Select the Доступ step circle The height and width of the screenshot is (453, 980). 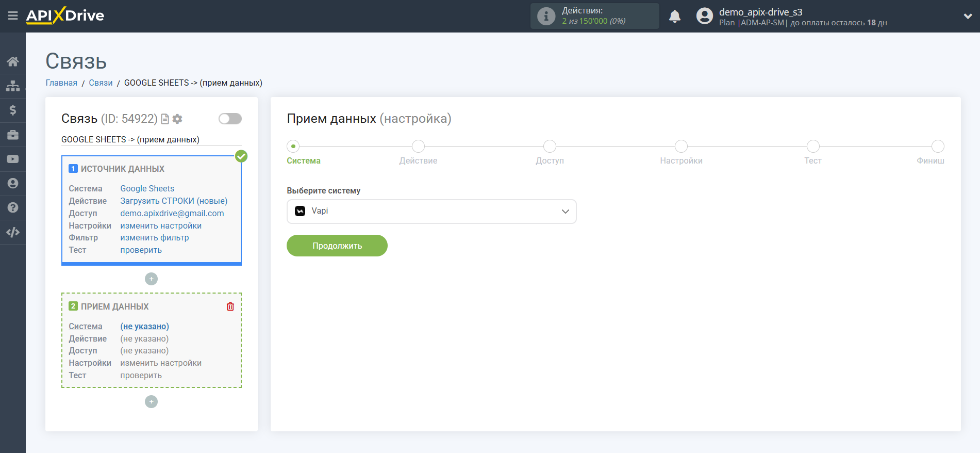point(550,146)
